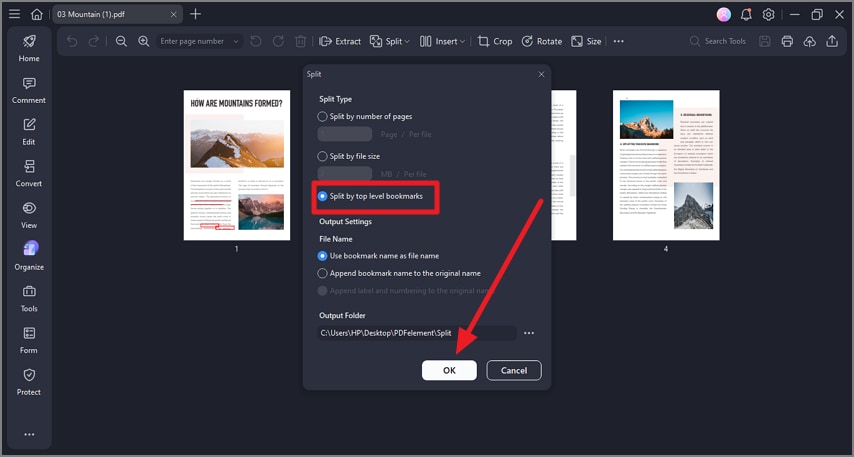Choose the Rotate tool in toolbar
The height and width of the screenshot is (457, 854).
(x=542, y=41)
